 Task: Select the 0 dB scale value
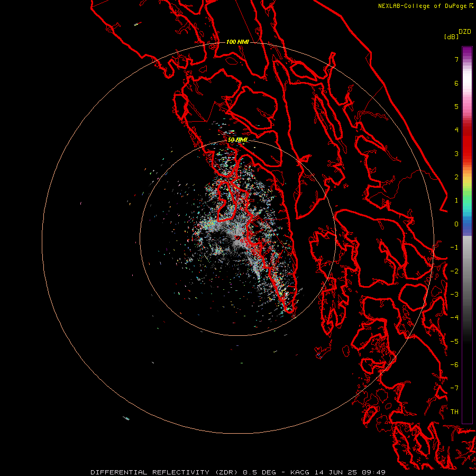coord(456,224)
